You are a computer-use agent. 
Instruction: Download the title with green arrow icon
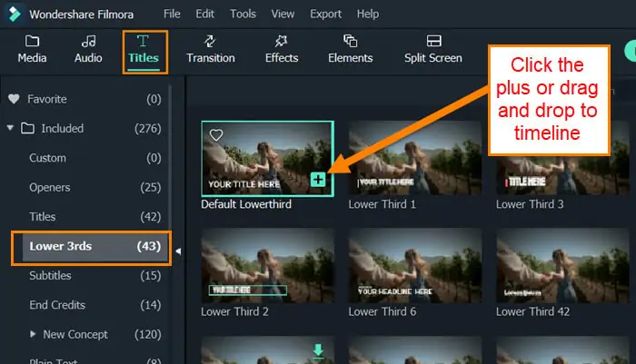click(318, 350)
